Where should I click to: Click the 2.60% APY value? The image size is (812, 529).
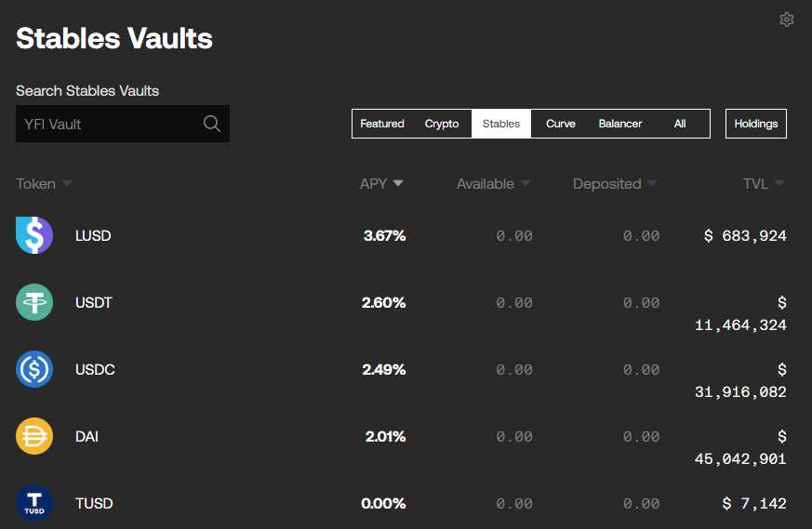[x=383, y=302]
